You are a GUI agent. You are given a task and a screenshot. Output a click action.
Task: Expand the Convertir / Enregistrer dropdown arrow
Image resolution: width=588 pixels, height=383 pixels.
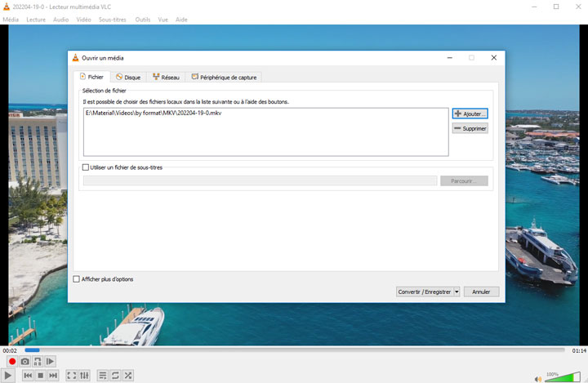tap(457, 292)
